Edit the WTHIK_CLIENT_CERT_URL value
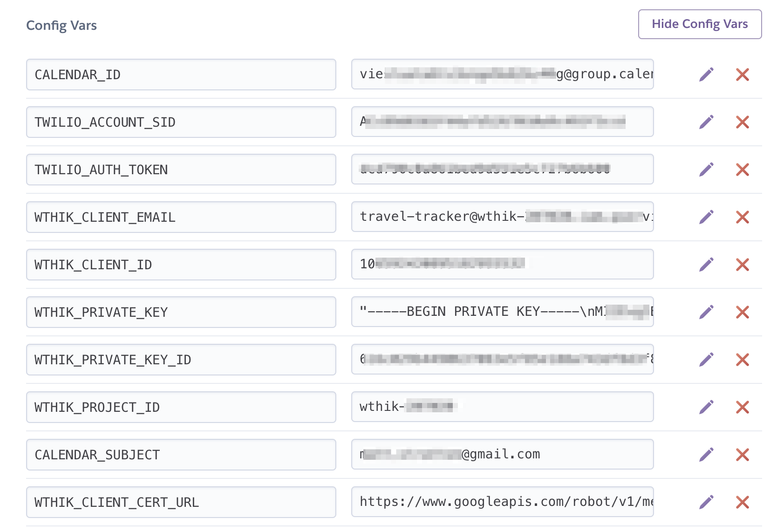Screen dimensions: 777x532 click(x=707, y=502)
